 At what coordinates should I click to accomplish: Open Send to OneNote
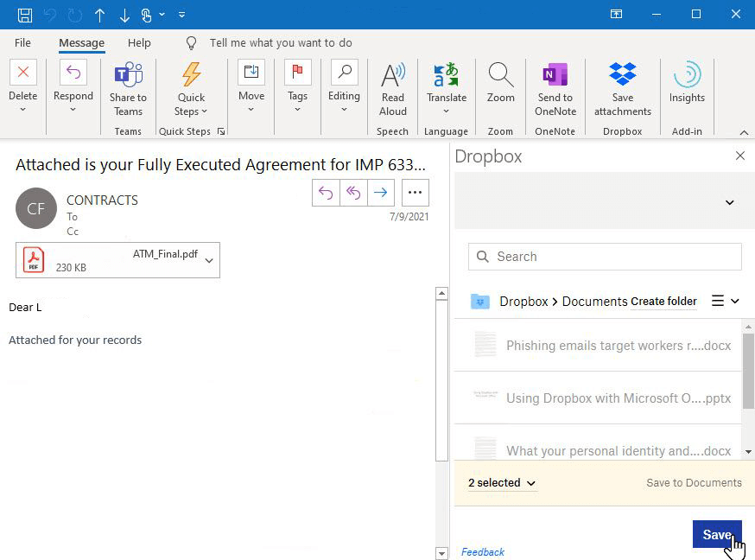point(555,88)
